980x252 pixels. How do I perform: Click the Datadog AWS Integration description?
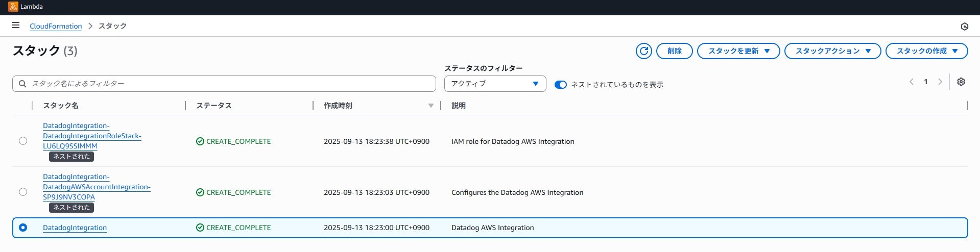pyautogui.click(x=493, y=228)
